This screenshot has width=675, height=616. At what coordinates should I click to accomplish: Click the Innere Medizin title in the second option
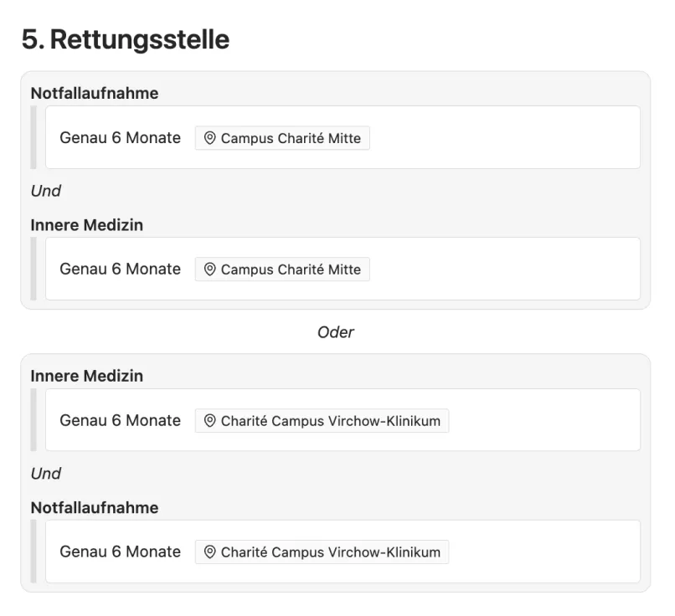click(x=86, y=376)
